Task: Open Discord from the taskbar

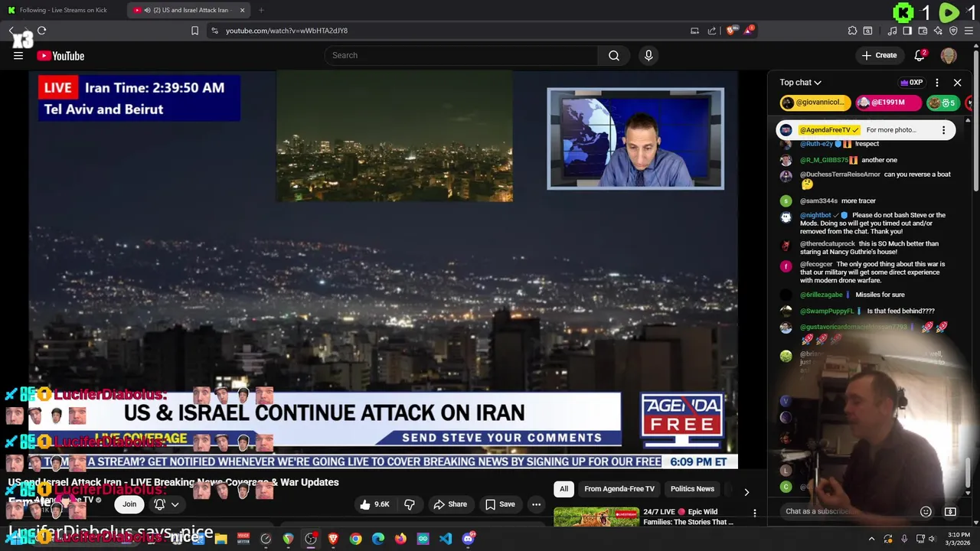Action: pyautogui.click(x=468, y=539)
